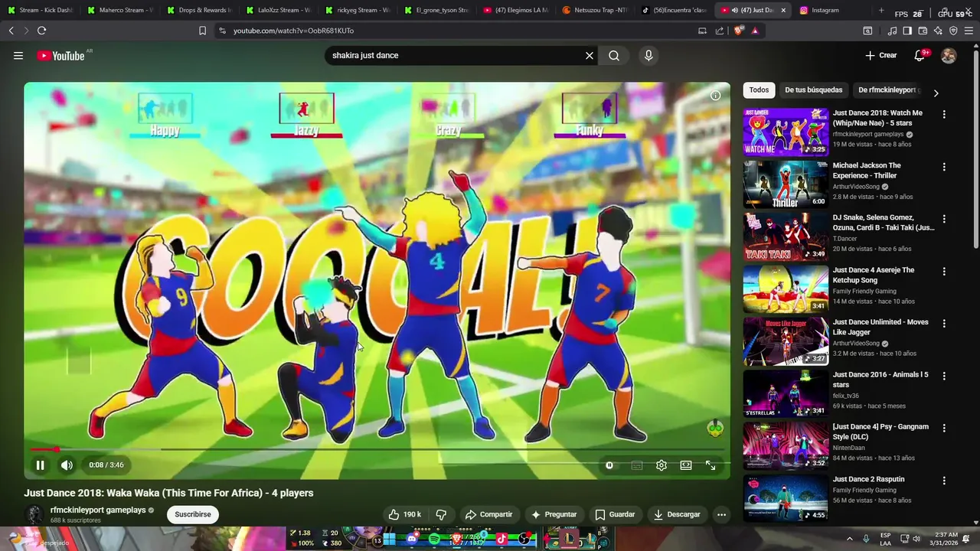980x551 pixels.
Task: Click the Compartir share button
Action: click(488, 514)
